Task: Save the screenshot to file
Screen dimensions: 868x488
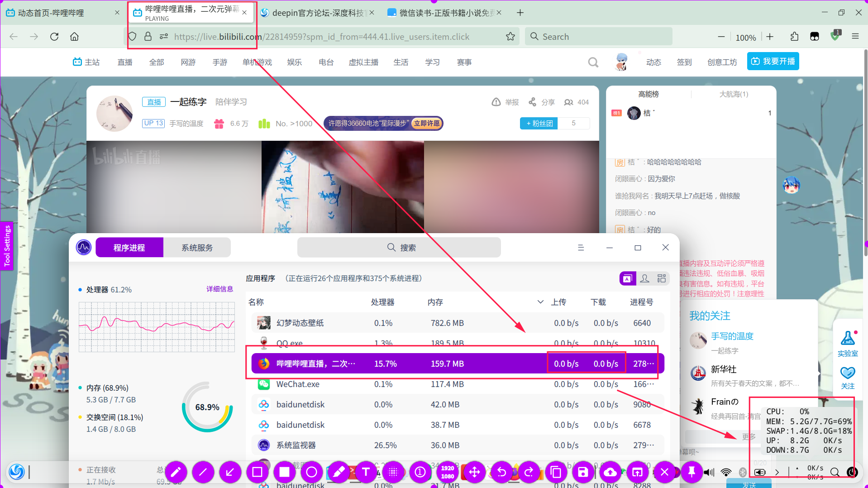Action: point(583,472)
